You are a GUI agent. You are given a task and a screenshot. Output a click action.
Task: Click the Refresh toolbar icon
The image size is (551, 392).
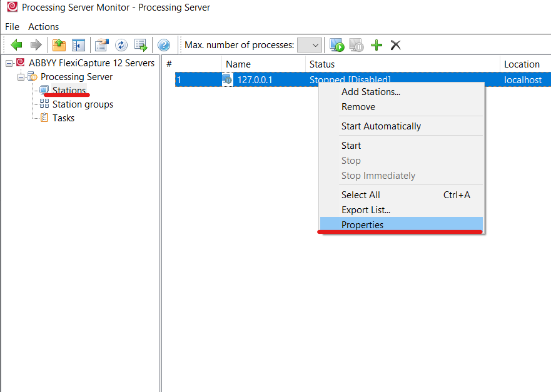pos(121,45)
